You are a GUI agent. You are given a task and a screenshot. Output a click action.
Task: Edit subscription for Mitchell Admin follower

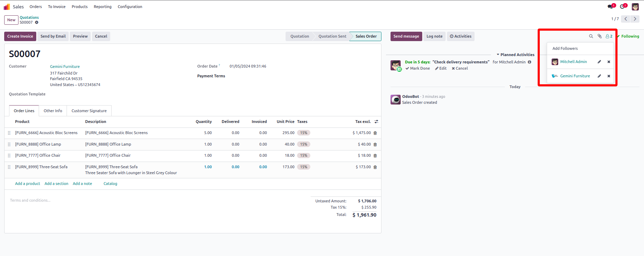coord(599,62)
